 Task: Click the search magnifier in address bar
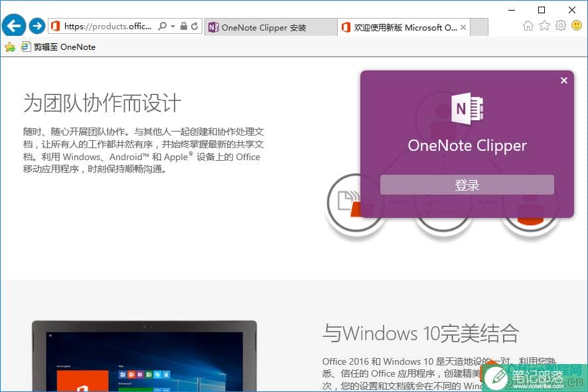163,26
